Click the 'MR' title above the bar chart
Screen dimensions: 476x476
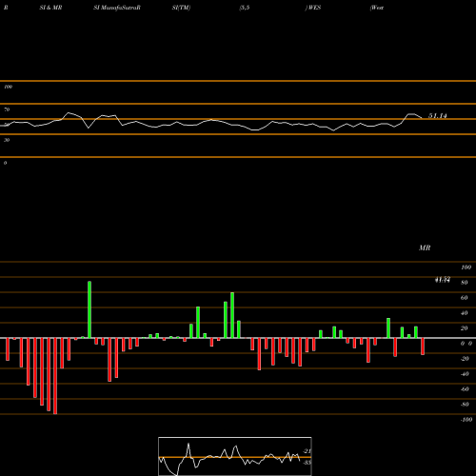(x=425, y=248)
